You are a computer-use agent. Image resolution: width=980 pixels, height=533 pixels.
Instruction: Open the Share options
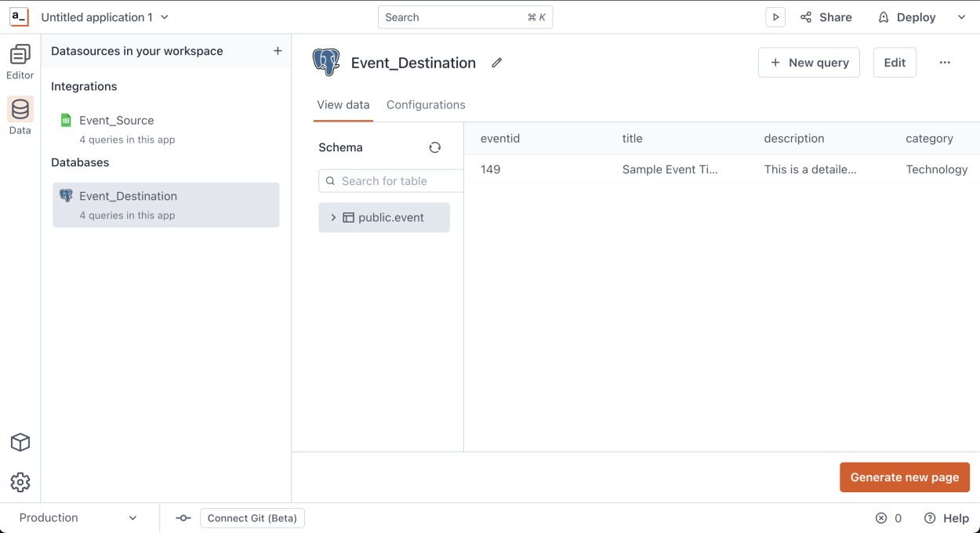[826, 16]
